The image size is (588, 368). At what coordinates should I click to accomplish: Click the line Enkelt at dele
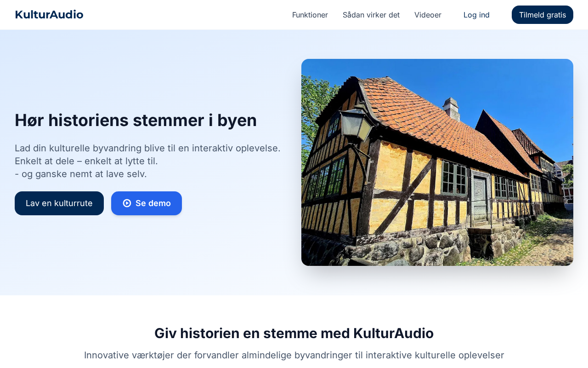[86, 161]
